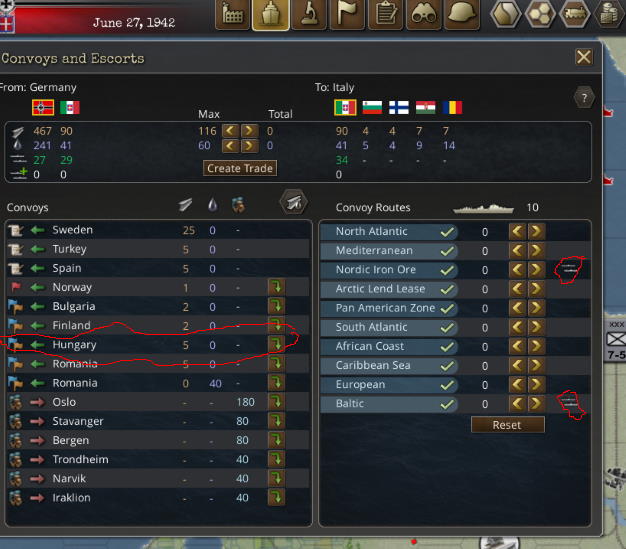Click the help question mark icon
Viewport: 626px width, 549px height.
click(x=584, y=98)
